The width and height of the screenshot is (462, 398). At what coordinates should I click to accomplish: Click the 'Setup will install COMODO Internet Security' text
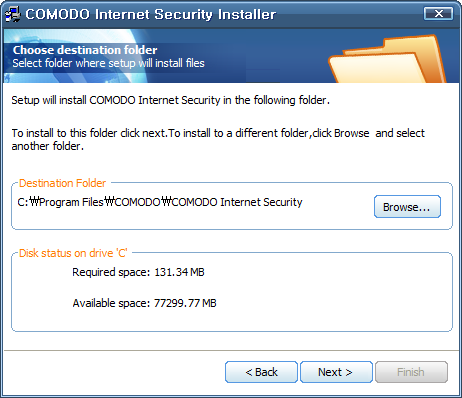[171, 100]
